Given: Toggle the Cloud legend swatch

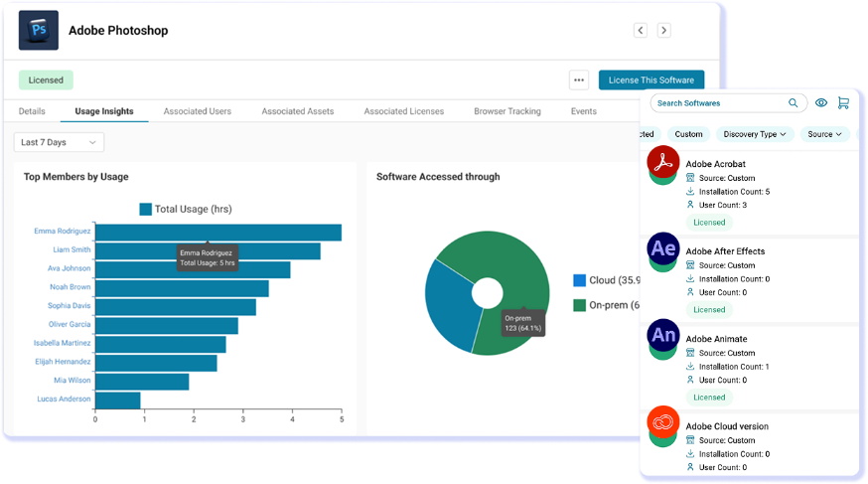Looking at the screenshot, I should (580, 280).
